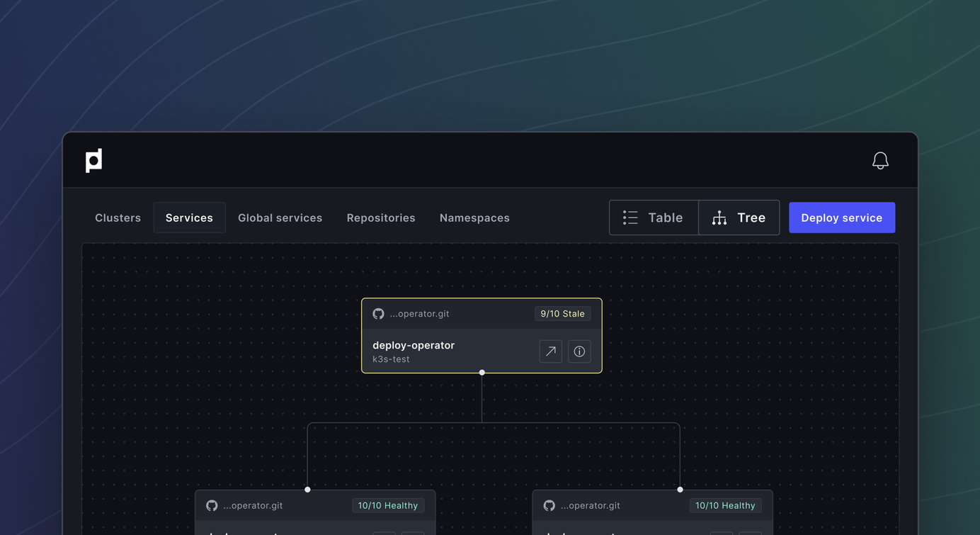Open deploy-operator k3s-test via arrow icon
The height and width of the screenshot is (535, 980).
point(550,351)
